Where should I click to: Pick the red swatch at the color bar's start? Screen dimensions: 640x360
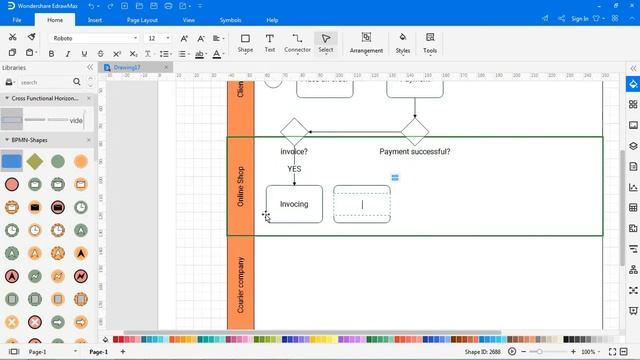pyautogui.click(x=116, y=339)
